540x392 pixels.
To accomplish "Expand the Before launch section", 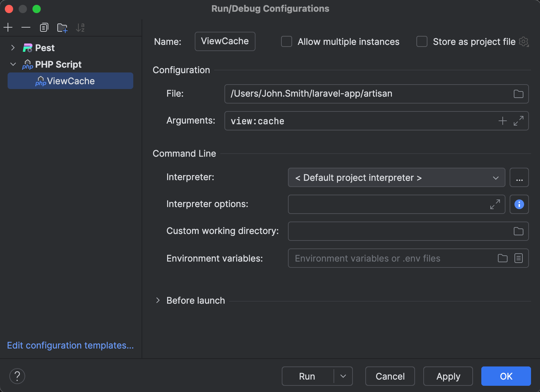I will click(158, 300).
